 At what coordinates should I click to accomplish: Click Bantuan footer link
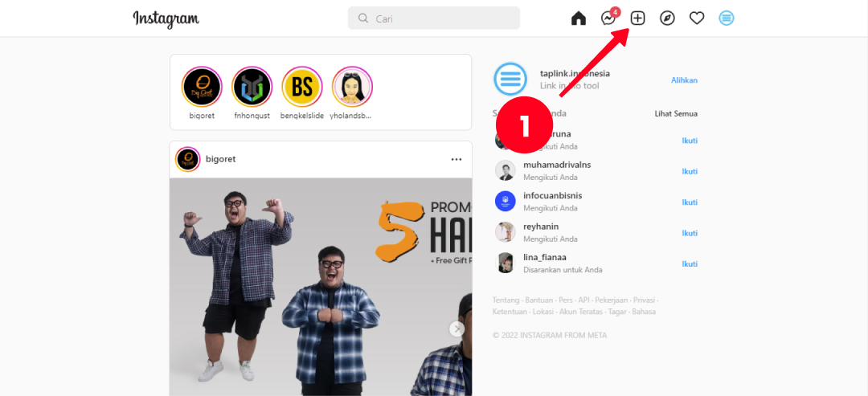pos(538,300)
